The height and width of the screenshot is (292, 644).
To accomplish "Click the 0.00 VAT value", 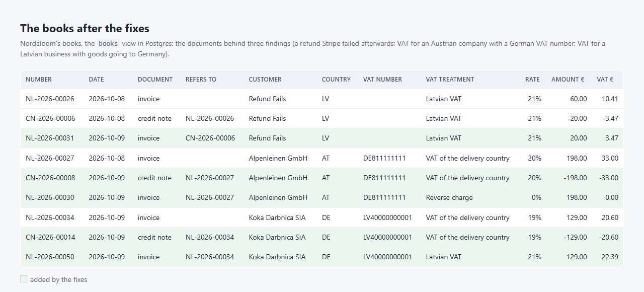I will pyautogui.click(x=612, y=197).
